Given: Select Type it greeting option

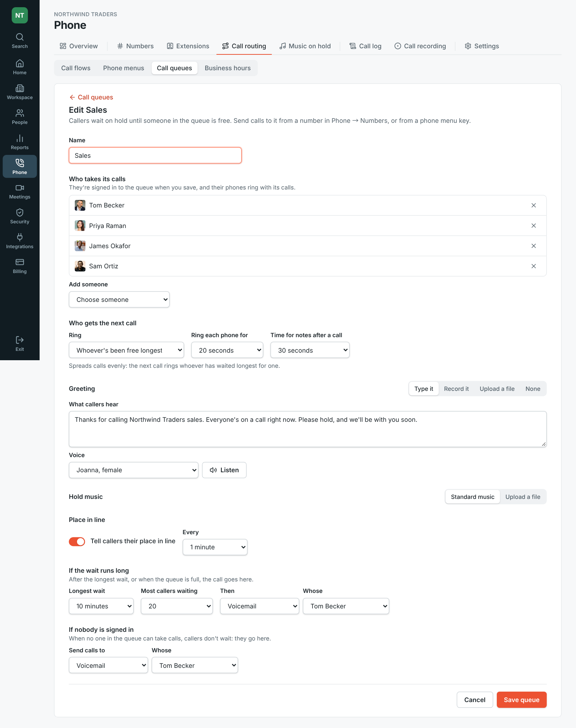Looking at the screenshot, I should [x=424, y=389].
